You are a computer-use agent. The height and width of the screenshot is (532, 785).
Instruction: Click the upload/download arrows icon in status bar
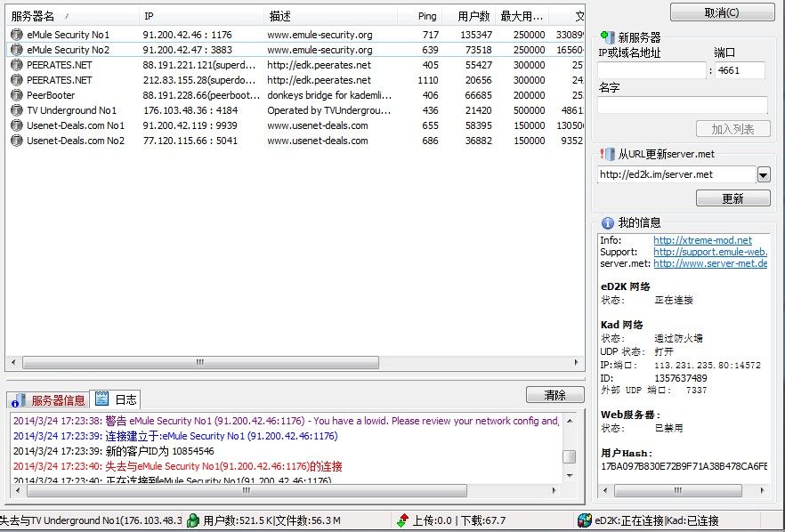(402, 520)
